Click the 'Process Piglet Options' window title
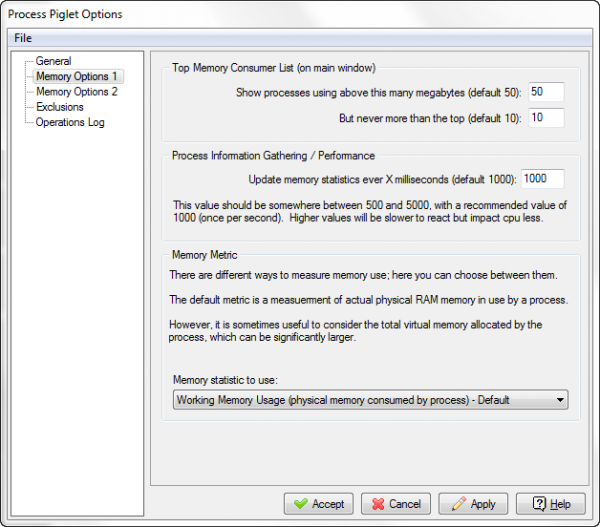Viewport: 600px width, 527px height. click(65, 14)
